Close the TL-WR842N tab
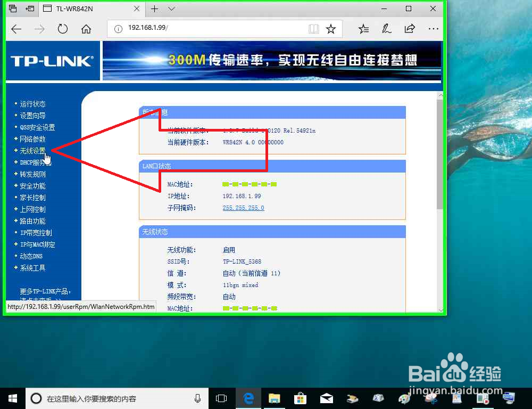The width and height of the screenshot is (532, 409). 136,9
